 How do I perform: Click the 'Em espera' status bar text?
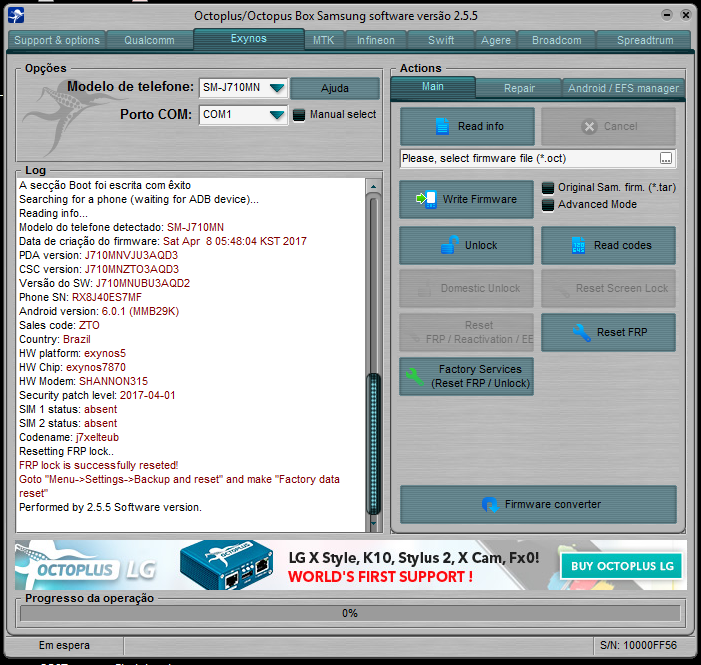tap(64, 645)
